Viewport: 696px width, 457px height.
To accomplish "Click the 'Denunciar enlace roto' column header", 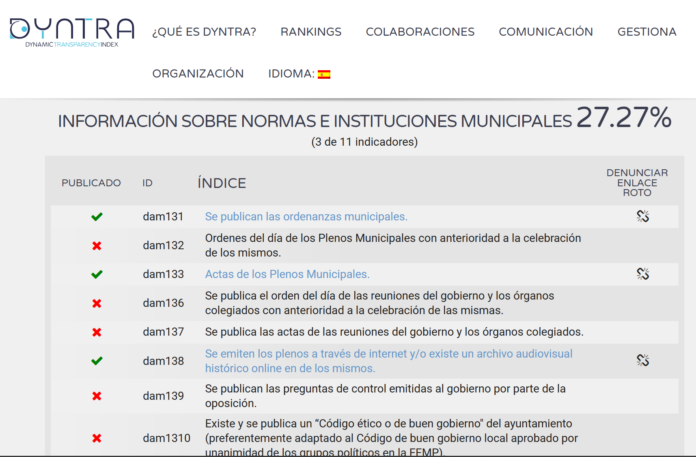I will 637,183.
